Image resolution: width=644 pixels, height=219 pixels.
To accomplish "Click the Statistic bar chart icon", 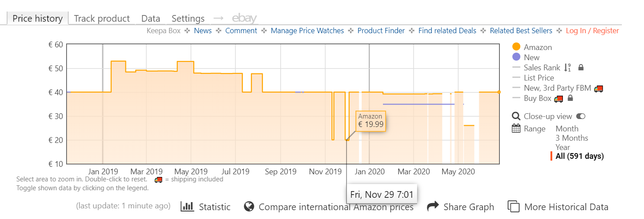I will pyautogui.click(x=187, y=207).
